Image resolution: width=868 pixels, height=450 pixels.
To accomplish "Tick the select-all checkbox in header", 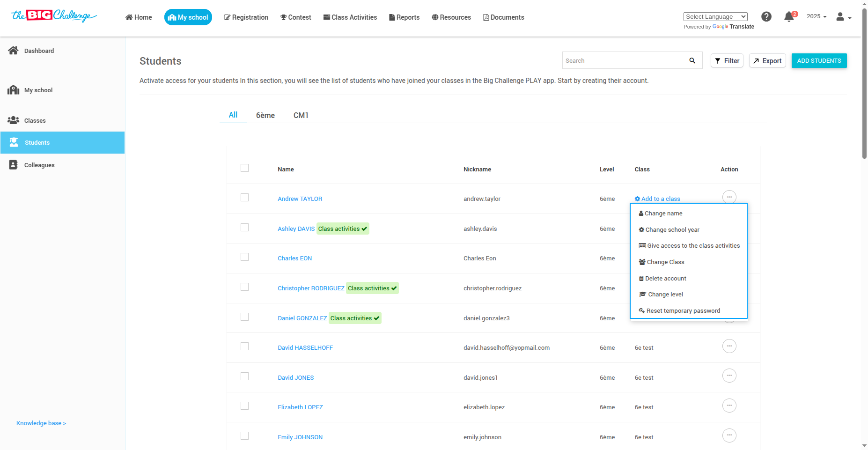I will 244,168.
